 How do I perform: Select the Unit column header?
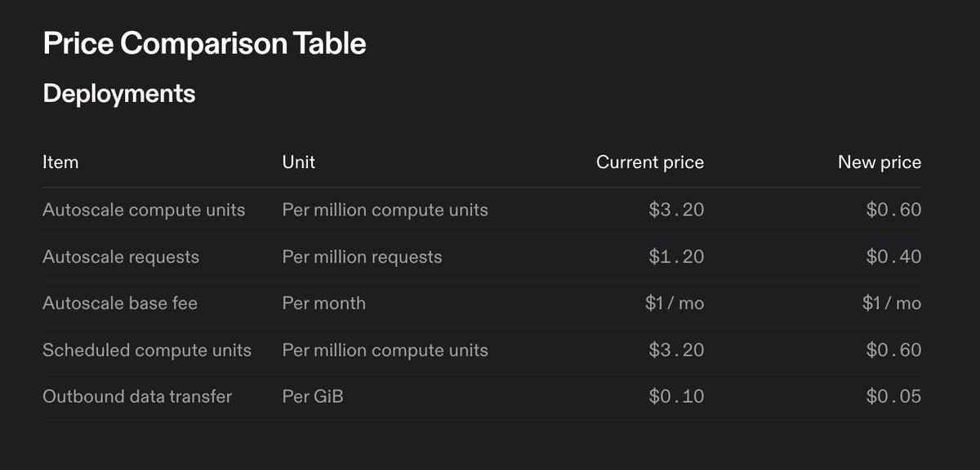299,162
